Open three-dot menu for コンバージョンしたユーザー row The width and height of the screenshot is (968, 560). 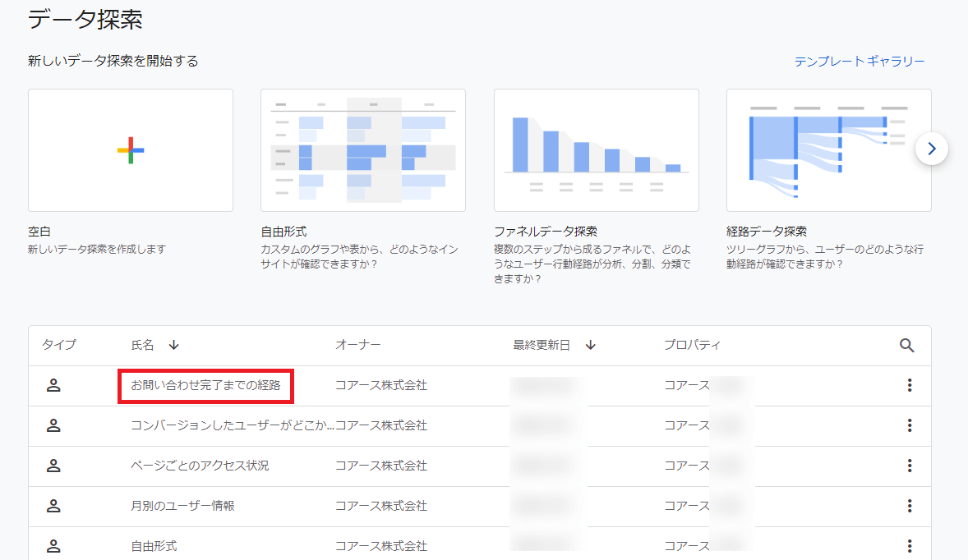pyautogui.click(x=909, y=425)
